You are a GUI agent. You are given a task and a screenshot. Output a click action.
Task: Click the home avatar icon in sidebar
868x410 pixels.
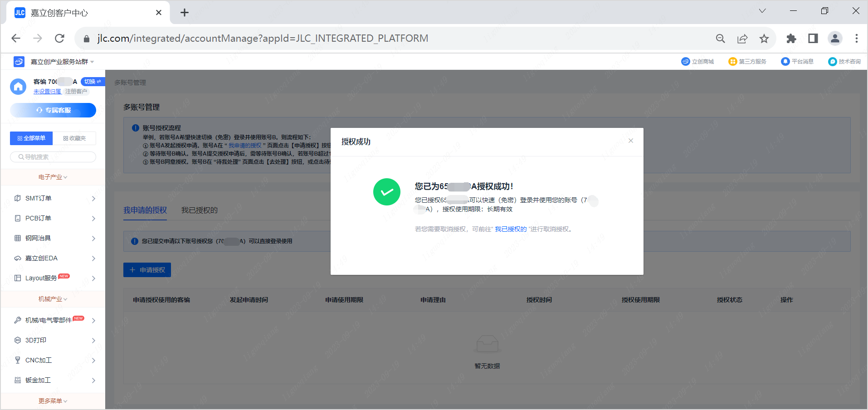(18, 87)
